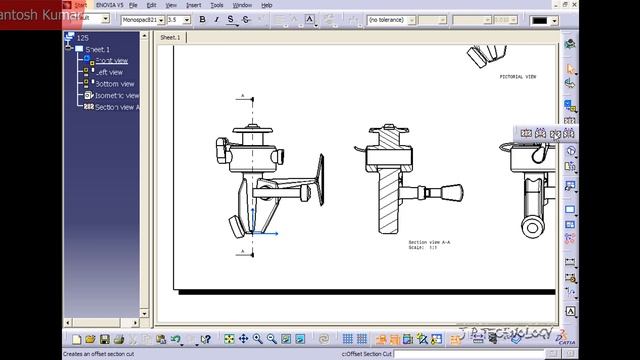Open the Start menu
Viewport: 640px width, 360px height.
(x=80, y=5)
